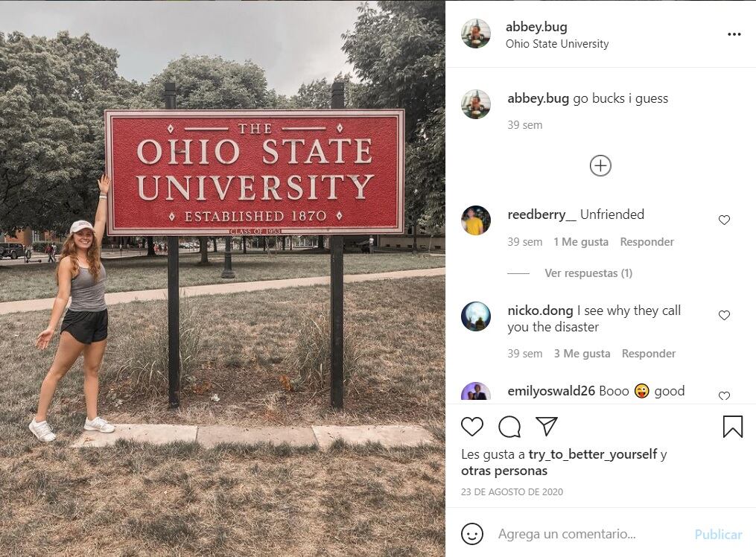The height and width of the screenshot is (557, 756).
Task: Reply to reedberry__'s comment
Action: tap(647, 242)
